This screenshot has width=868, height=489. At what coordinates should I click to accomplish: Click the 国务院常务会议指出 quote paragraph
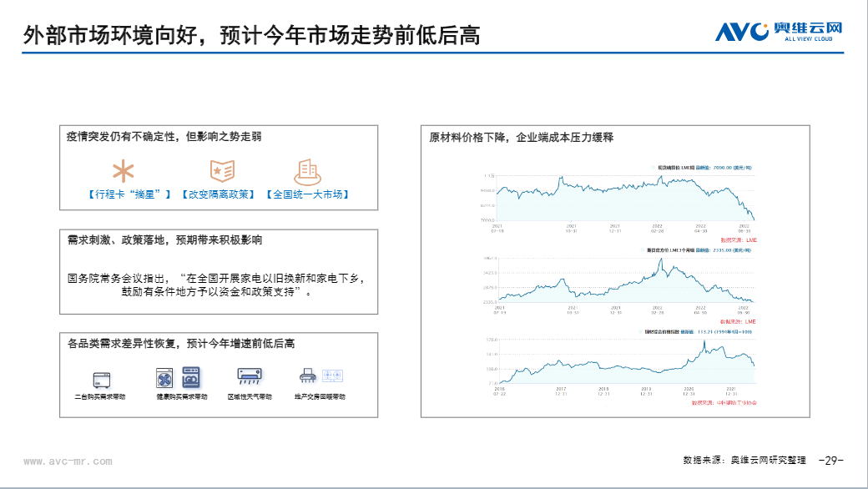click(217, 285)
